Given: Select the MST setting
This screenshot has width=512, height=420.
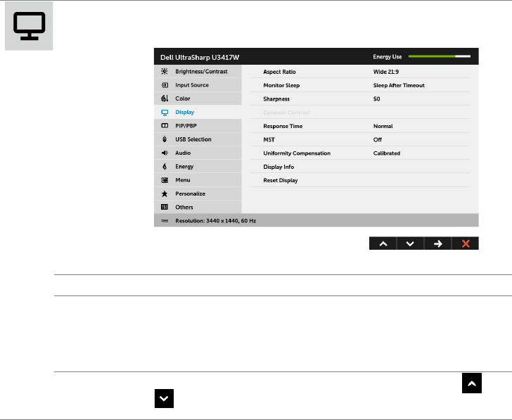Looking at the screenshot, I should (x=360, y=139).
